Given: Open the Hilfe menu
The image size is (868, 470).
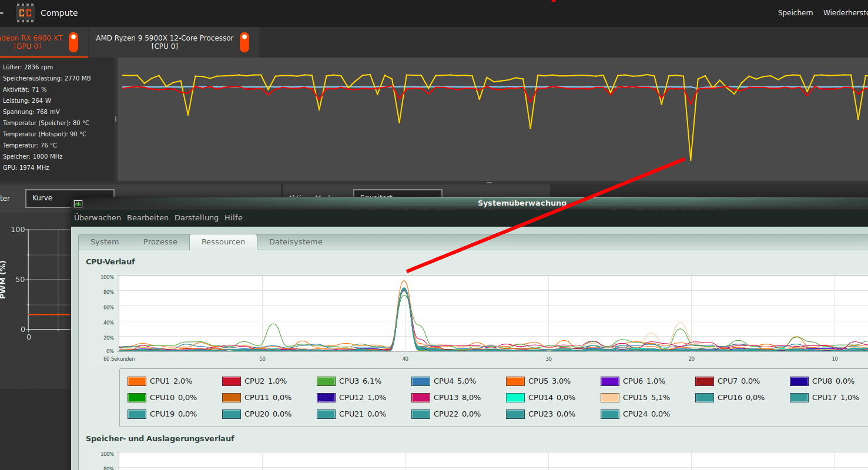Looking at the screenshot, I should tap(233, 218).
